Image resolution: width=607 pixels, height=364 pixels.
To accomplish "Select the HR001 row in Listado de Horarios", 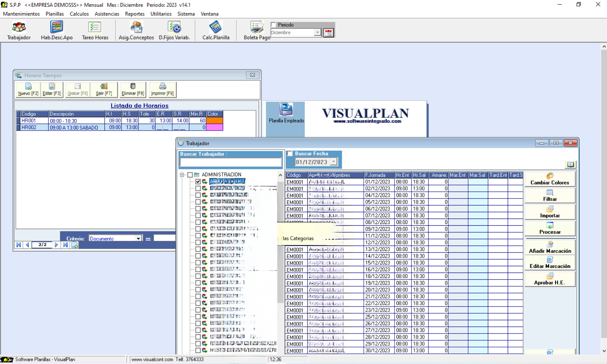I will point(120,120).
